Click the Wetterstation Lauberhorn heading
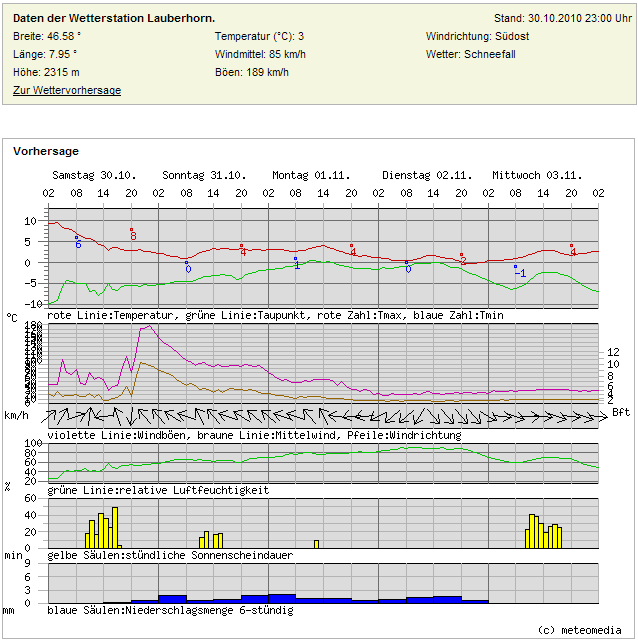The image size is (638, 642). [x=114, y=19]
